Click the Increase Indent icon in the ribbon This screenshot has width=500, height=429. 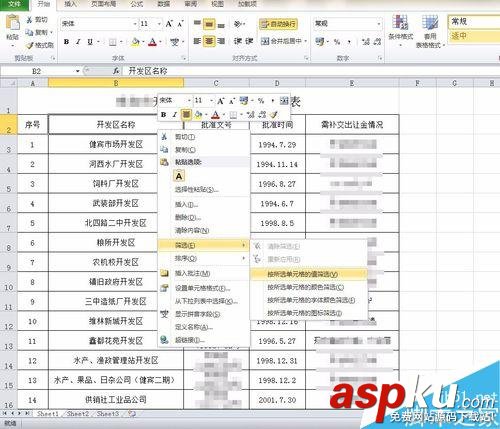coord(249,41)
